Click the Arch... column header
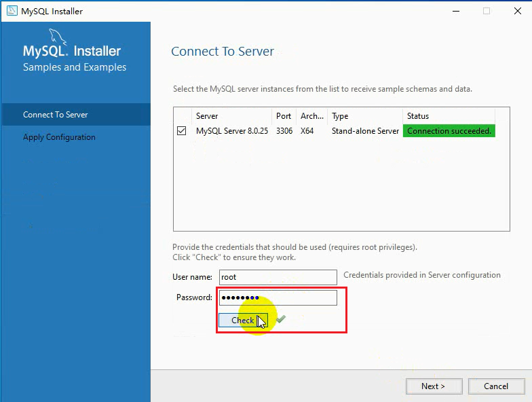 (x=312, y=116)
